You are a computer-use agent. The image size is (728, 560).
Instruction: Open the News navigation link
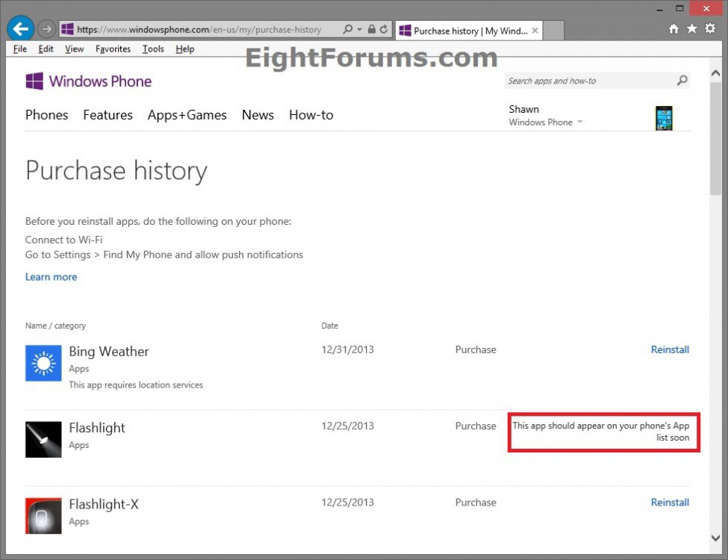click(x=258, y=115)
